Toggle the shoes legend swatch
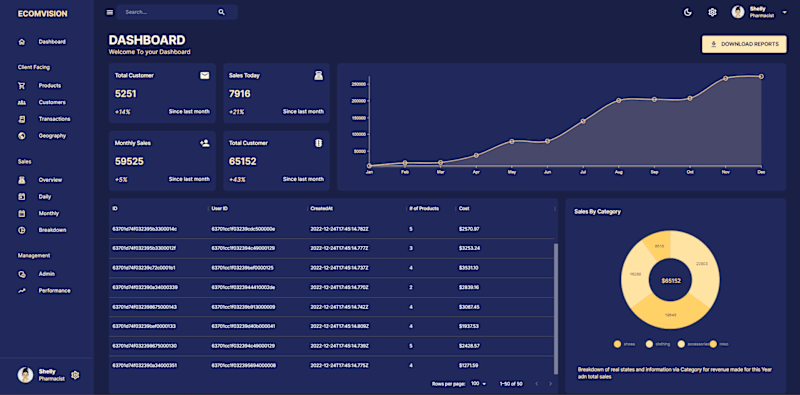800x395 pixels. click(617, 344)
